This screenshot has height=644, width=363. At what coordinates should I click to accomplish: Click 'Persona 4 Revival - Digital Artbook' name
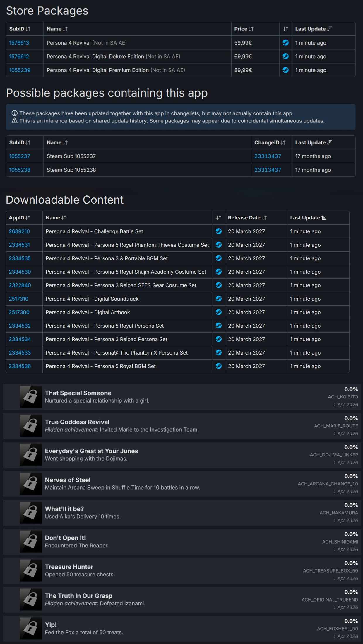click(88, 312)
